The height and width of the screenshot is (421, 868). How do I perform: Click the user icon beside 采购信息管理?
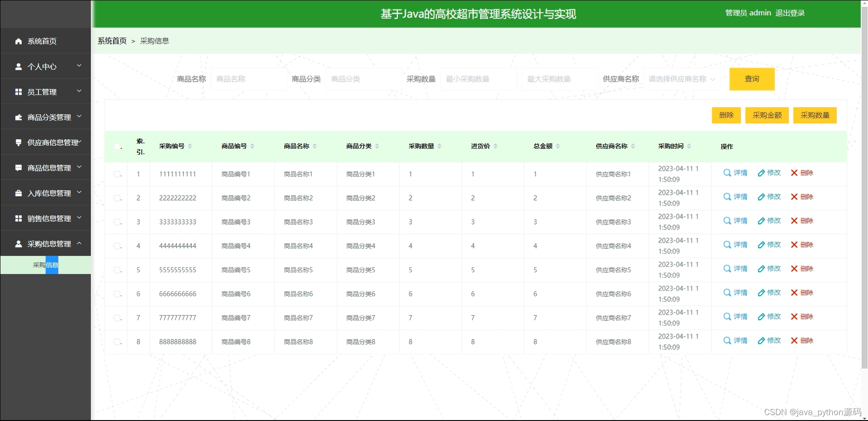19,244
